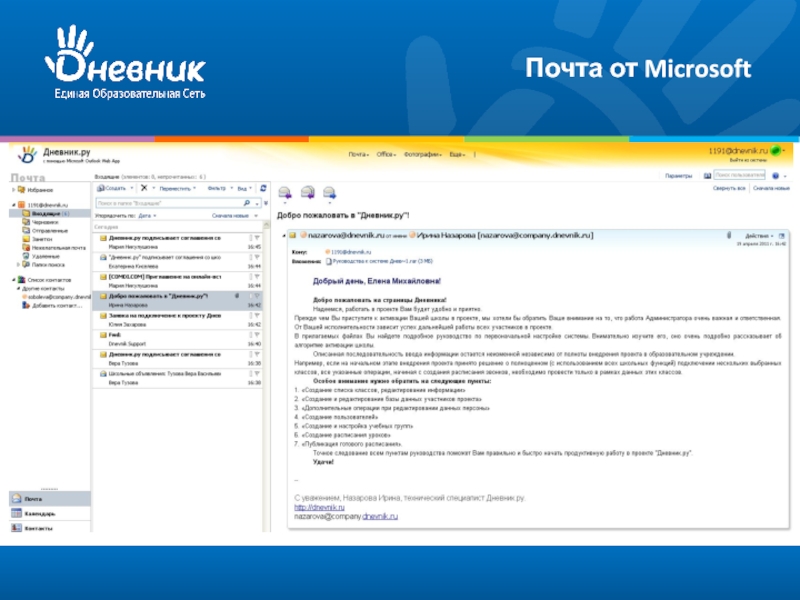Open the Сначала новые sort order dropdown
The image size is (800, 600).
point(235,216)
